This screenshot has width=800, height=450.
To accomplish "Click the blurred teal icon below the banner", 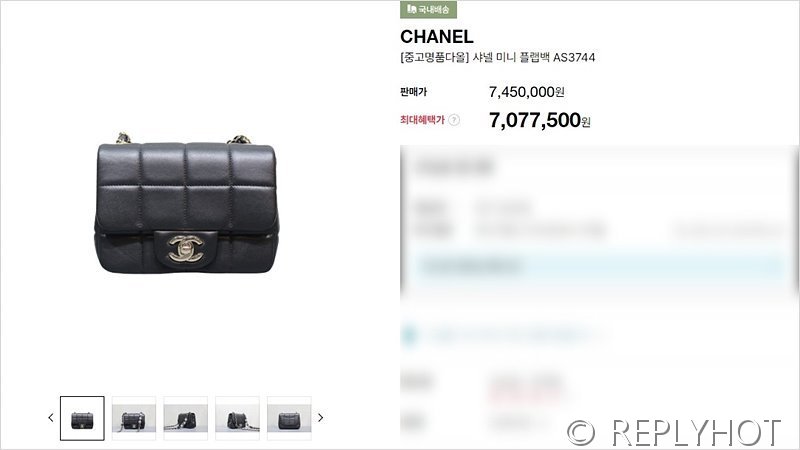I will (x=408, y=335).
